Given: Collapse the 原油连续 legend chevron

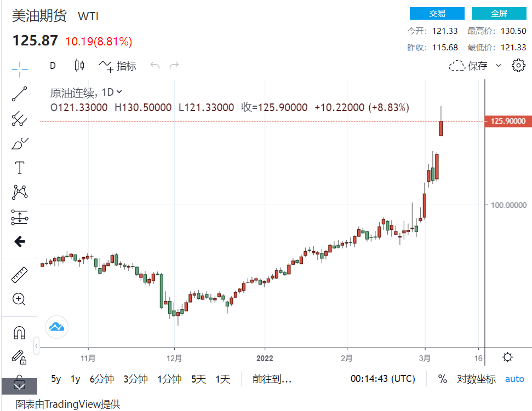Looking at the screenshot, I should point(119,92).
